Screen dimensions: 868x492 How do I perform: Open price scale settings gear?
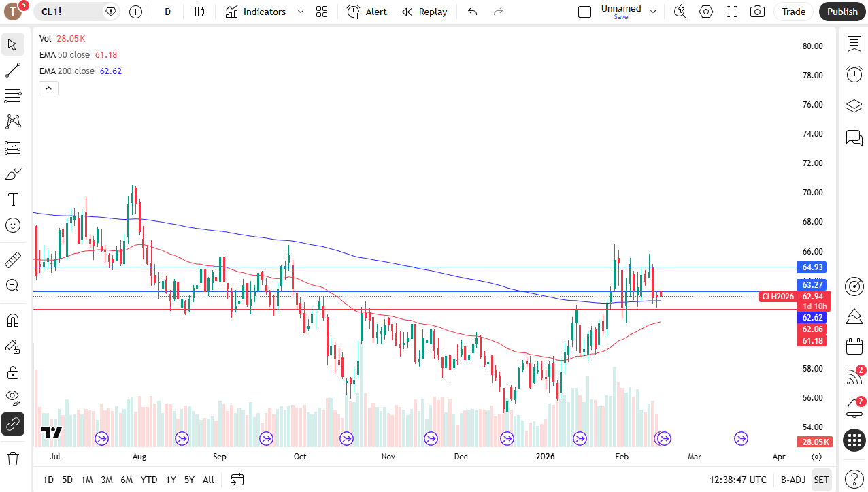(x=817, y=457)
